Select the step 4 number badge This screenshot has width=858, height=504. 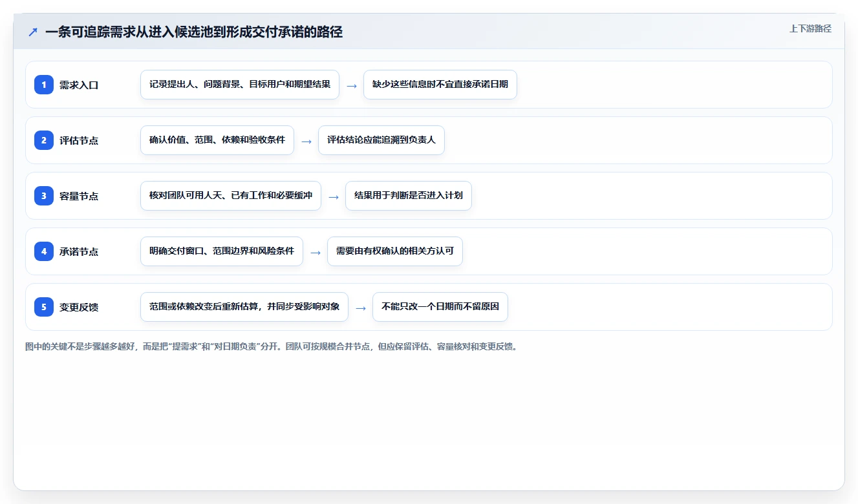[x=44, y=251]
